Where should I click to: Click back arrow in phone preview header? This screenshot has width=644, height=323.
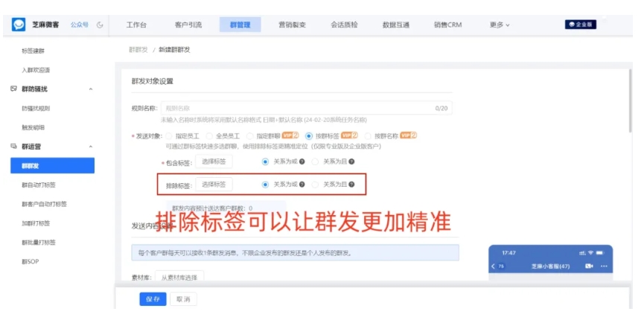(494, 266)
